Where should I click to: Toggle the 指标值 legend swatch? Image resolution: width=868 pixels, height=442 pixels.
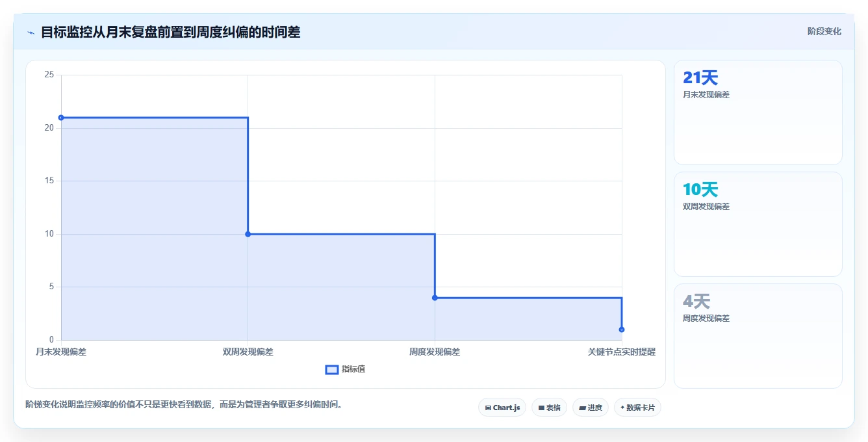[331, 369]
